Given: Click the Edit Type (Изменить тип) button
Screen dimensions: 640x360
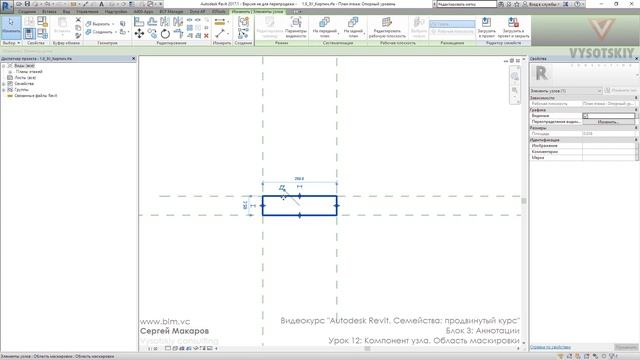Looking at the screenshot, I should click(x=622, y=90).
